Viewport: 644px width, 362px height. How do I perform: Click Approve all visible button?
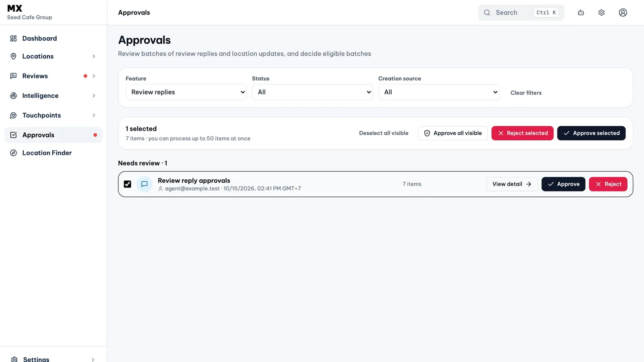(x=453, y=133)
